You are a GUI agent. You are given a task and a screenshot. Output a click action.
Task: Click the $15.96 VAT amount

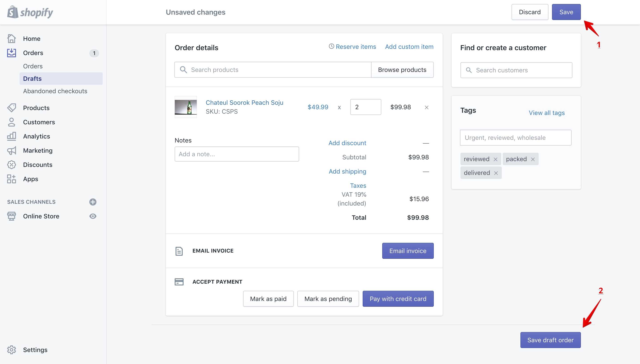[419, 199]
